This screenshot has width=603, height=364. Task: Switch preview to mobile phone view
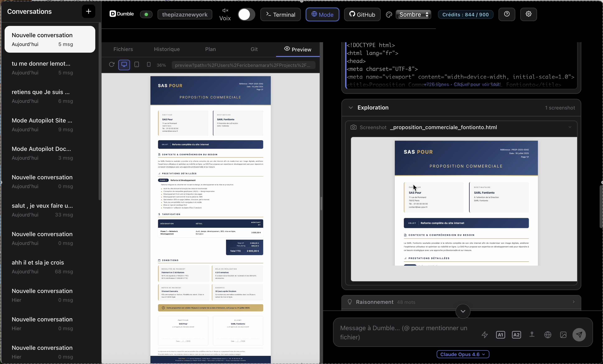coord(149,64)
